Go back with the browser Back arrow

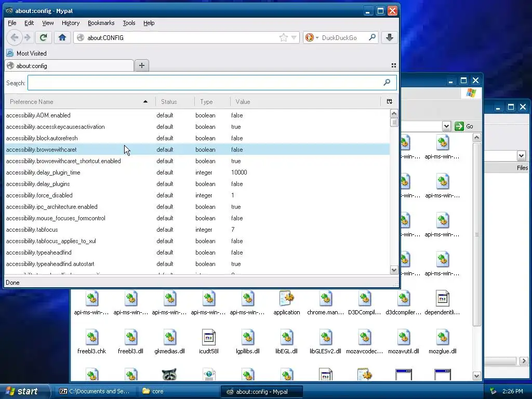click(x=14, y=37)
